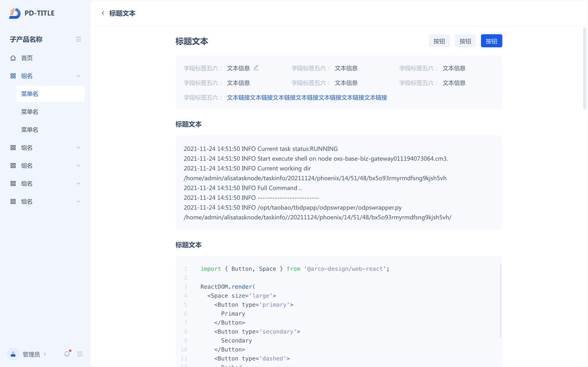
Task: Open the long 文本链接 hyperlink
Action: [307, 98]
